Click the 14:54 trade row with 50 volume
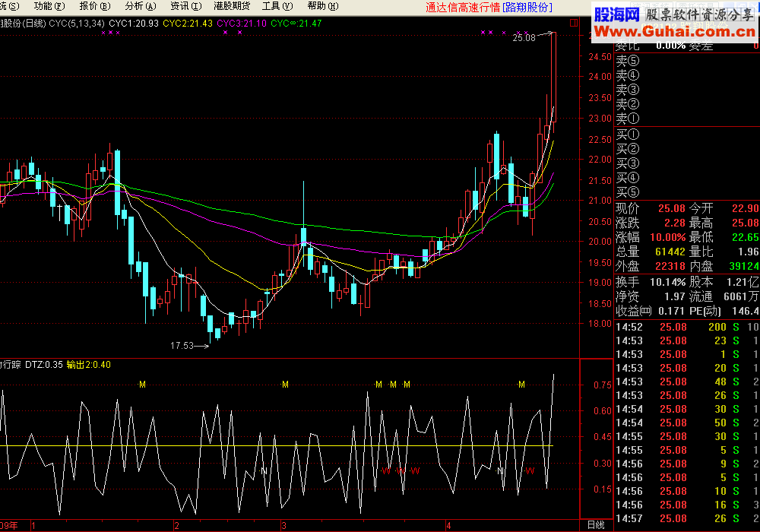The image size is (760, 532). tap(687, 423)
